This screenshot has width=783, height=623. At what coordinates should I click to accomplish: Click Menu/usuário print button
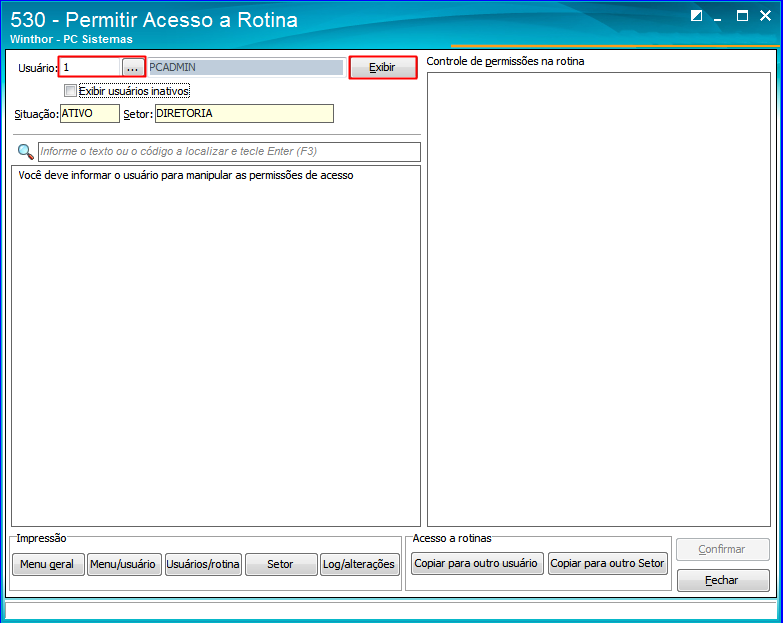coord(123,564)
